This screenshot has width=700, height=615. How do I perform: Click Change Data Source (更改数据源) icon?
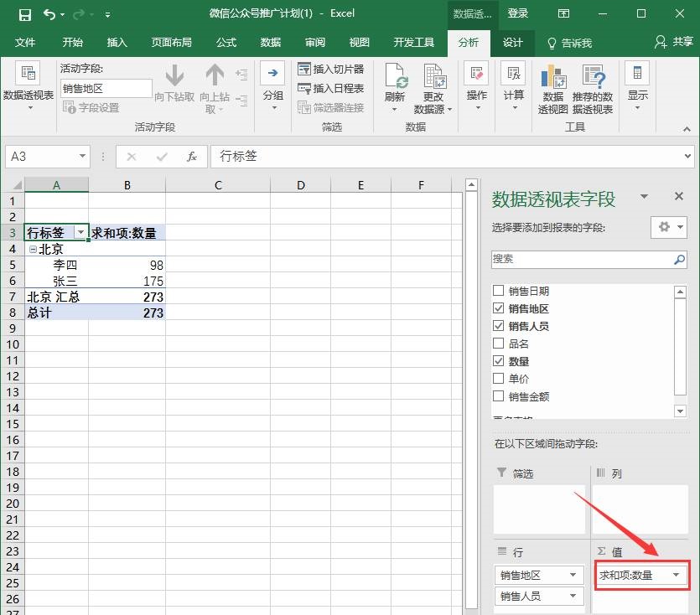tap(433, 77)
